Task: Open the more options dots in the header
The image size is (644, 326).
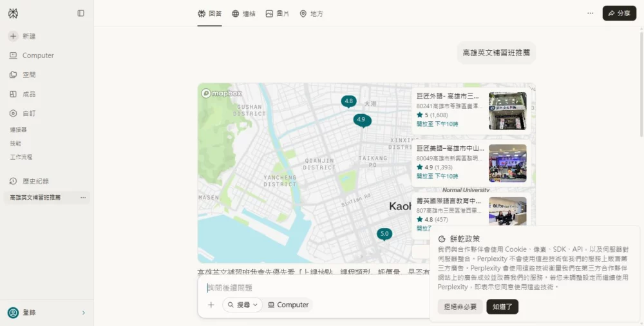Action: coord(590,13)
